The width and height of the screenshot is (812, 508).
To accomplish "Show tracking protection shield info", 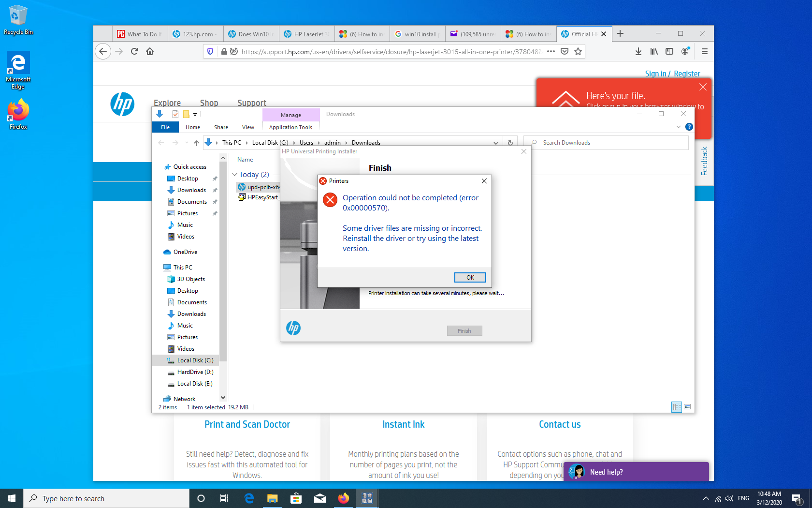I will [210, 51].
